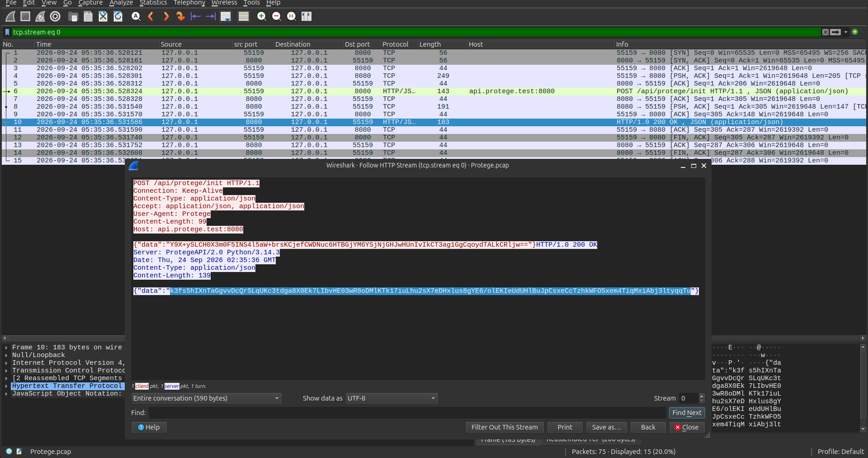868x458 pixels.
Task: Find a packet magnifier icon
Action: tap(136, 17)
